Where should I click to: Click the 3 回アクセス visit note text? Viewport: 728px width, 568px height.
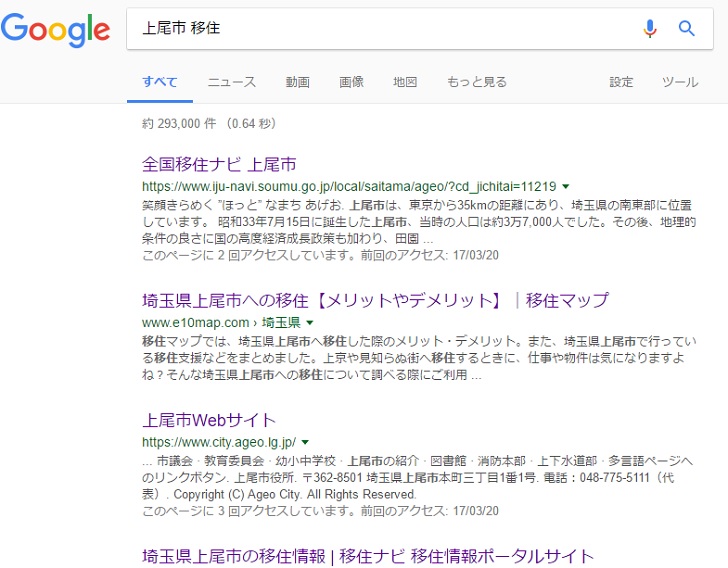[x=320, y=511]
